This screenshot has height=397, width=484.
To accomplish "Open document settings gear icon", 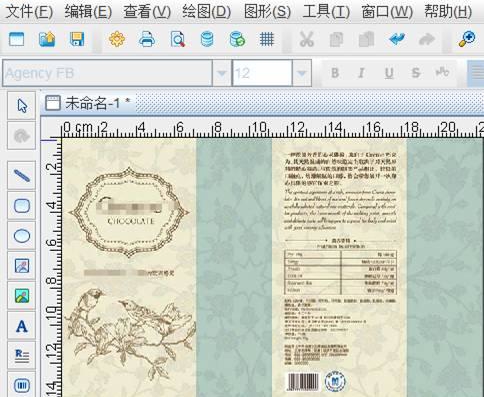I will point(117,39).
